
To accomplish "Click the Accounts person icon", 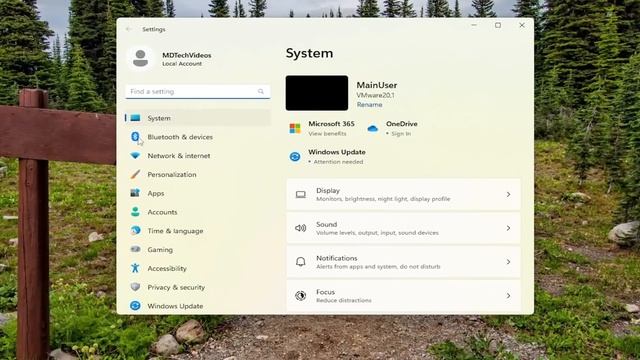I will point(135,212).
